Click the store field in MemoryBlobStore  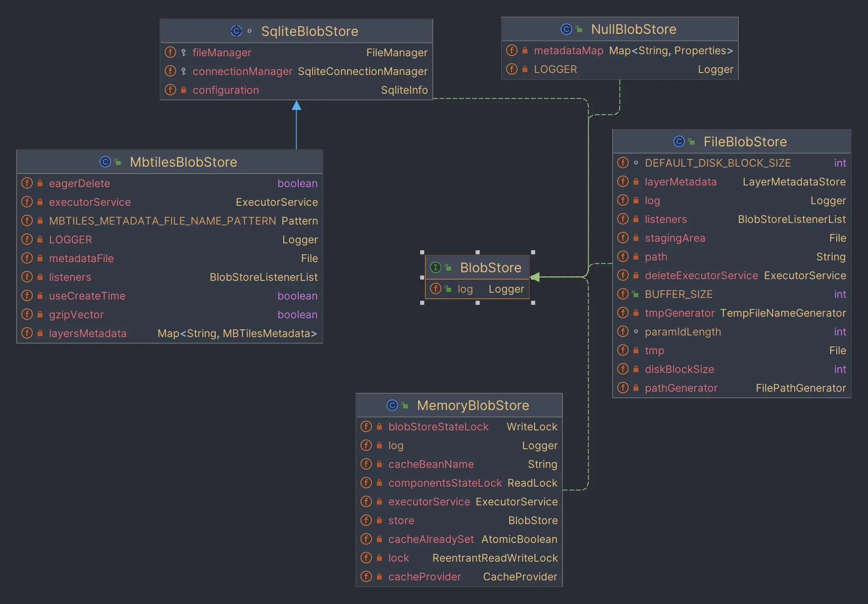point(401,520)
